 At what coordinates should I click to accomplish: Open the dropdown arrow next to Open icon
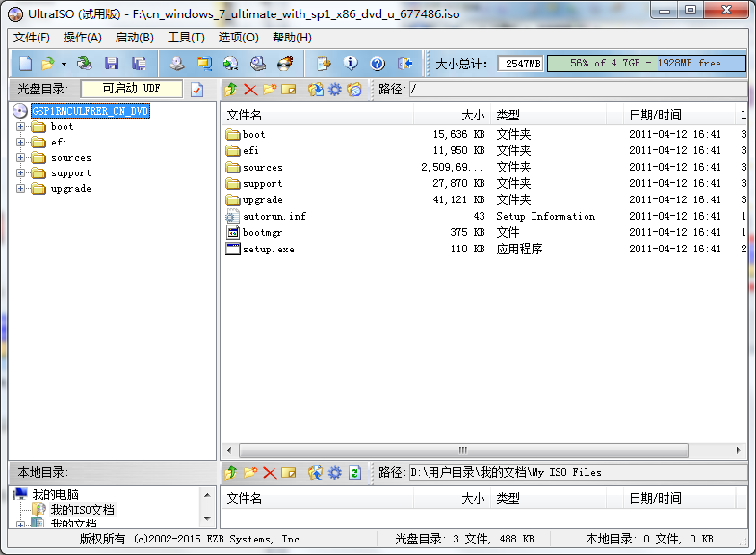(x=64, y=64)
